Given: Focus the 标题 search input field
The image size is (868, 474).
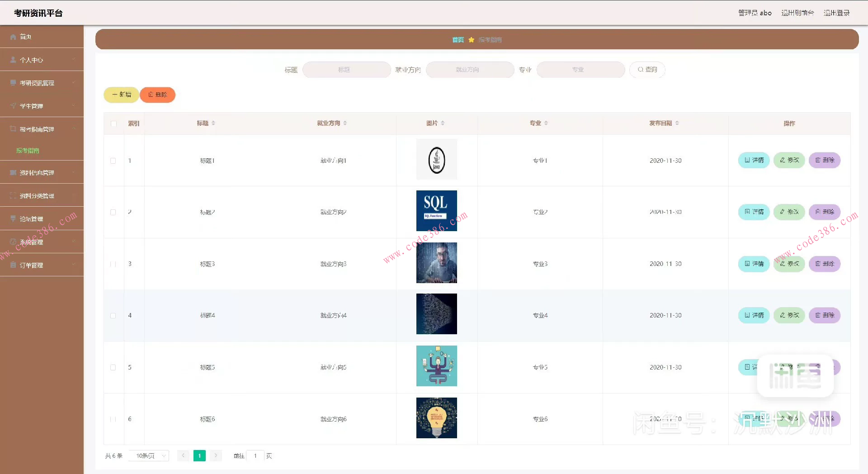Looking at the screenshot, I should tap(346, 70).
